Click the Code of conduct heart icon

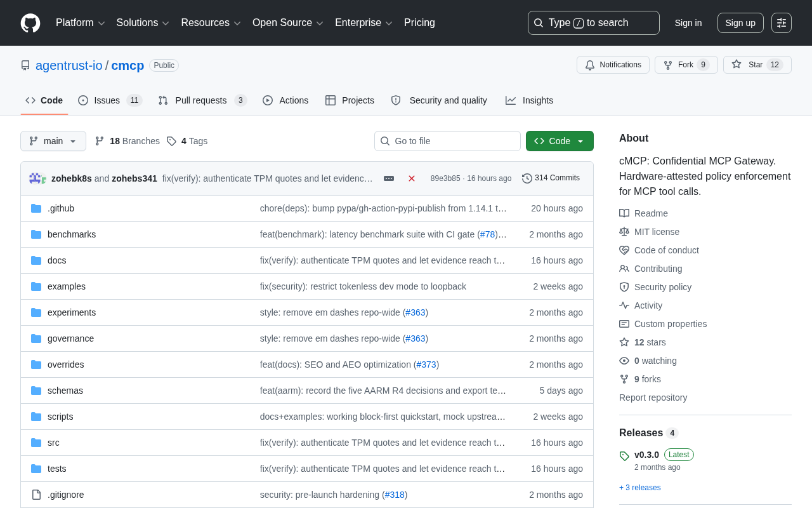tap(624, 250)
